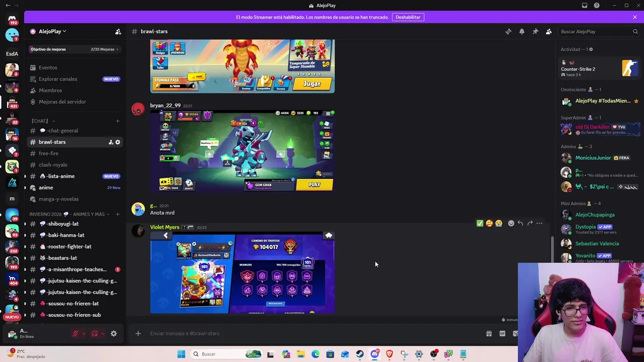Expand Objetivo de mejoras boost progress
The image size is (644, 362).
(74, 49)
